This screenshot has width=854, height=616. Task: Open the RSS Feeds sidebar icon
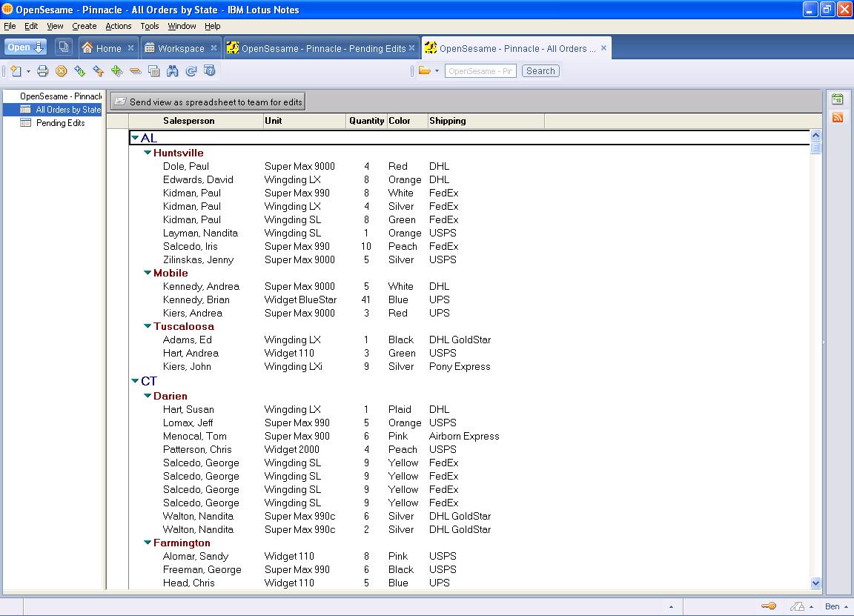pyautogui.click(x=838, y=118)
